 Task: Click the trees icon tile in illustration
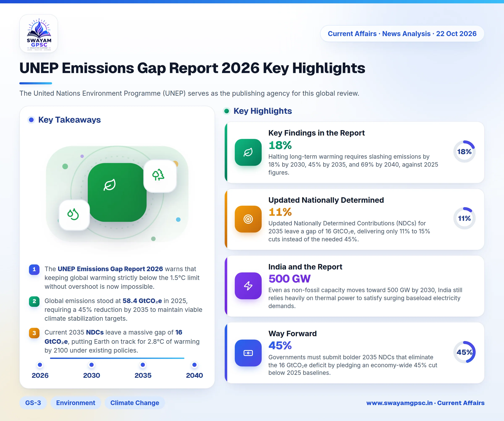(x=160, y=176)
